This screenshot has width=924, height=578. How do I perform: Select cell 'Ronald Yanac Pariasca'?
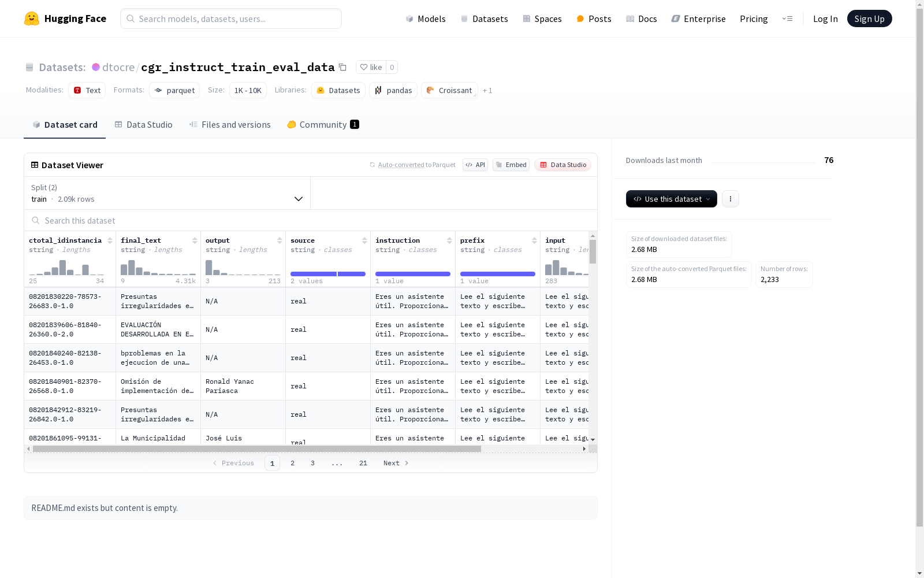click(243, 386)
